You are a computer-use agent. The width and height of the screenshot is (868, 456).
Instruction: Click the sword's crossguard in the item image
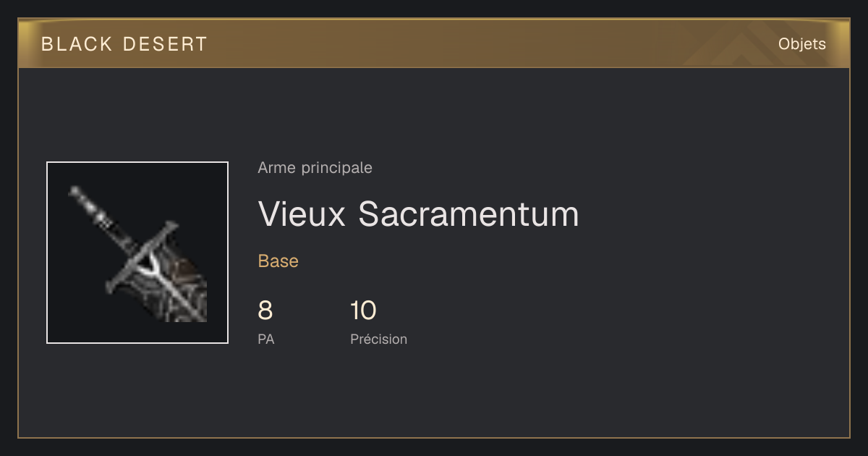tap(141, 257)
